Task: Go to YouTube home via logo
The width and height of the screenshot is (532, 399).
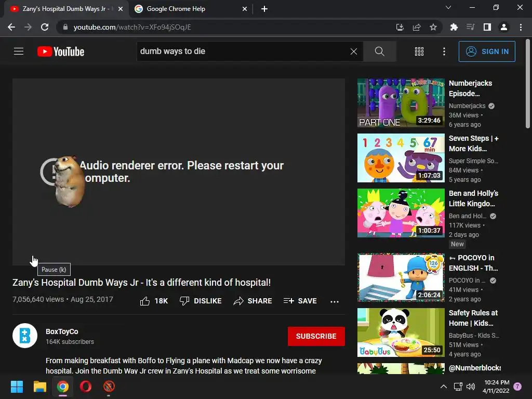Action: coord(61,51)
